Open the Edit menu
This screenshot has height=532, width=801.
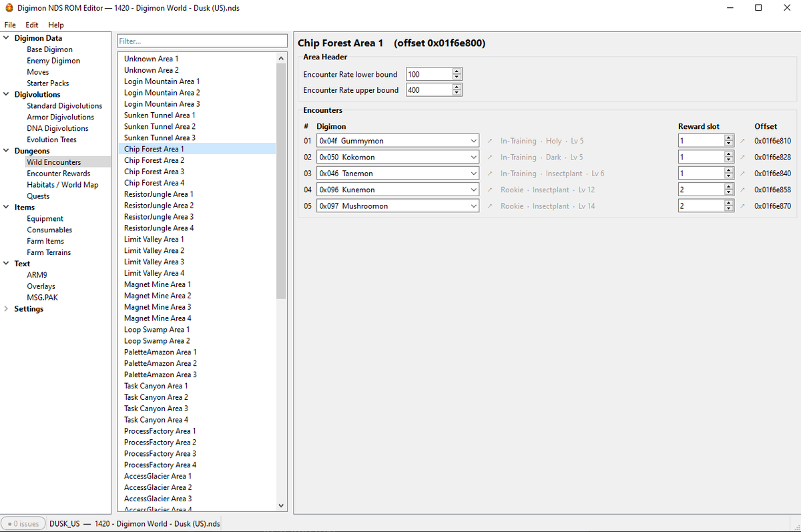(32, 25)
